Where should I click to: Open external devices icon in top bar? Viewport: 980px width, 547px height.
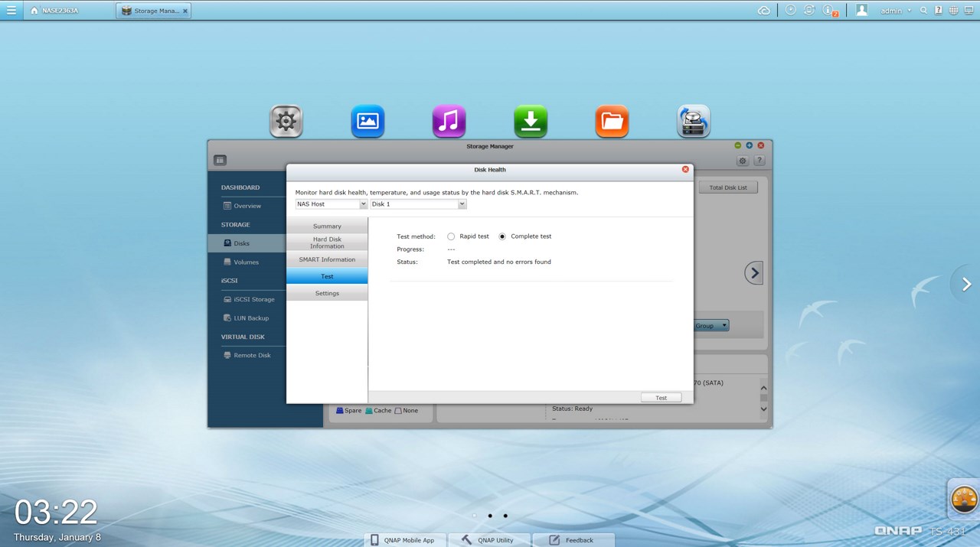pyautogui.click(x=809, y=10)
